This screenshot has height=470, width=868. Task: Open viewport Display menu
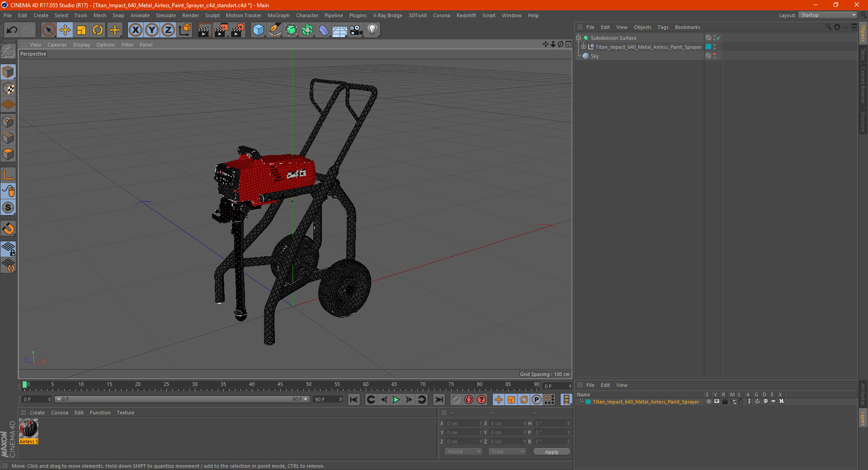[81, 45]
